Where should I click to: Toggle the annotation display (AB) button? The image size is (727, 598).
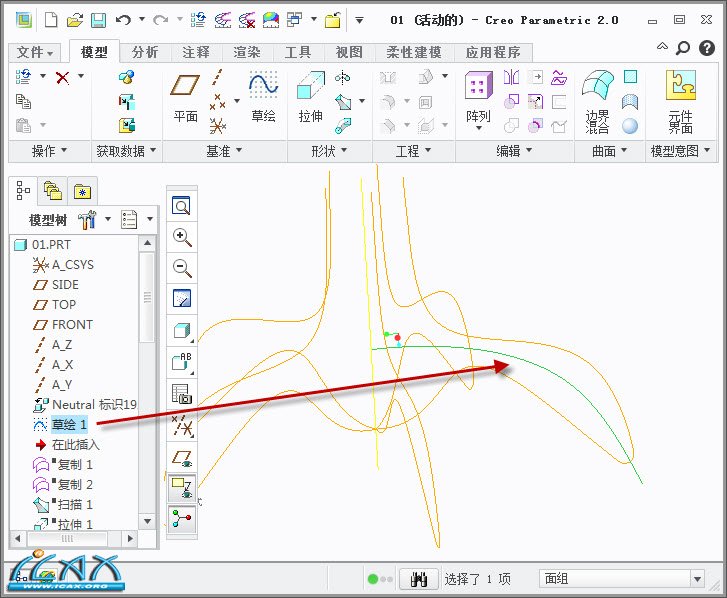[x=182, y=362]
